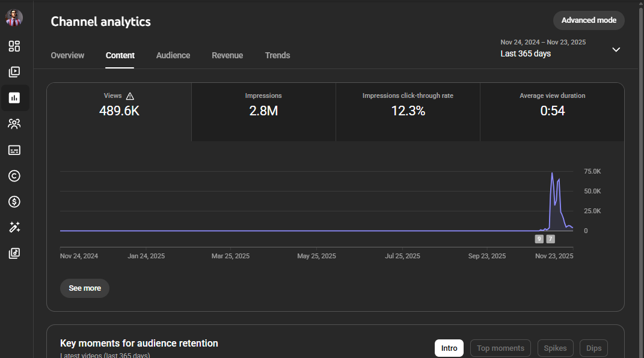This screenshot has height=358, width=644.
Task: Open the Community people icon in sidebar
Action: pyautogui.click(x=14, y=124)
